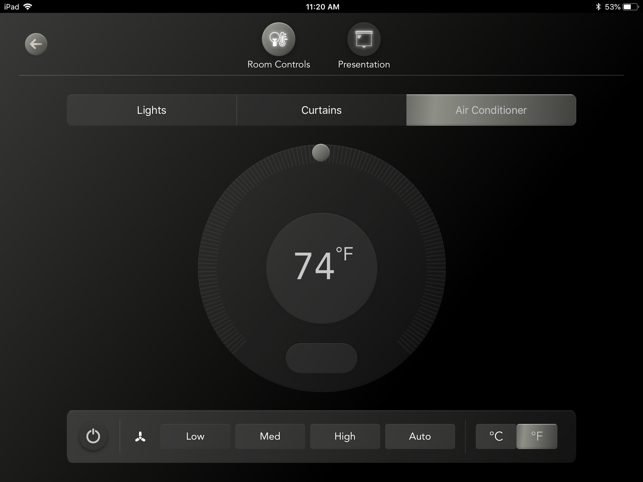Switch to the Lights tab
The width and height of the screenshot is (643, 482).
152,110
